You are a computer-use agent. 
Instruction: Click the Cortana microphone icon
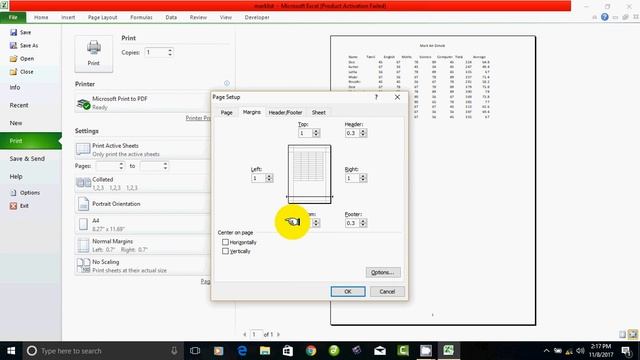(x=174, y=351)
